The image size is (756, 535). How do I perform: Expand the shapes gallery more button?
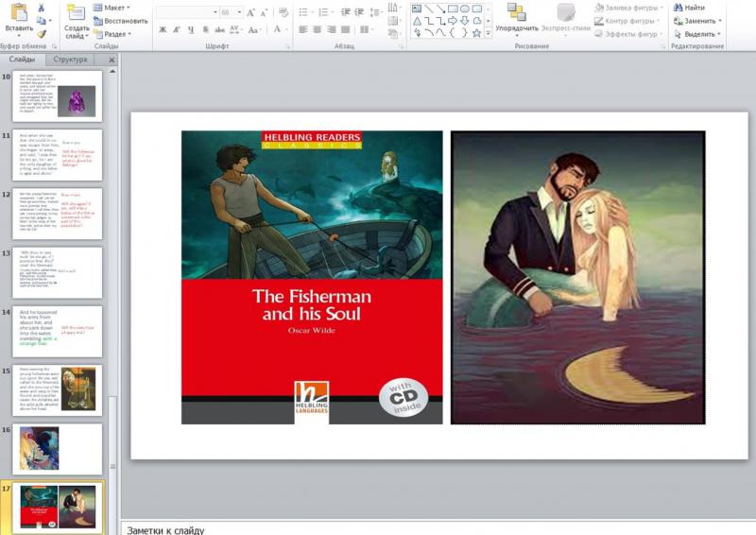488,33
